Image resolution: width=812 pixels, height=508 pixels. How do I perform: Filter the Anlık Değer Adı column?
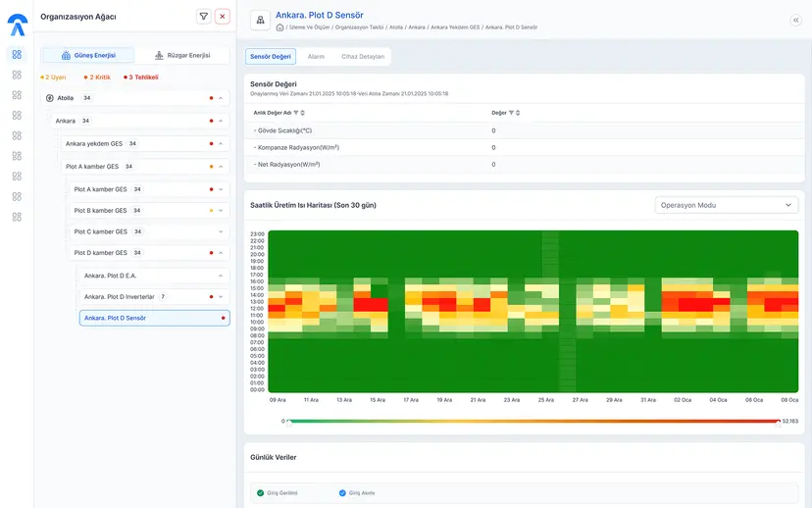tap(296, 113)
